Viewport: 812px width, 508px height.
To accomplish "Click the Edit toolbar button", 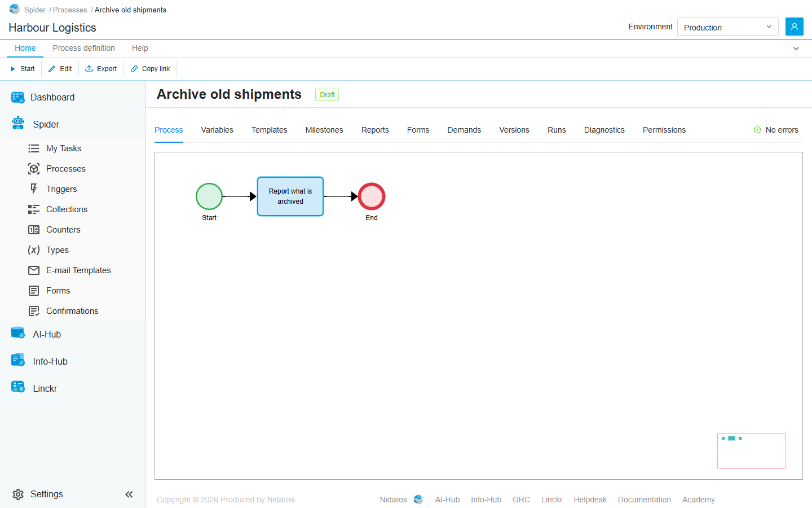I will [60, 69].
